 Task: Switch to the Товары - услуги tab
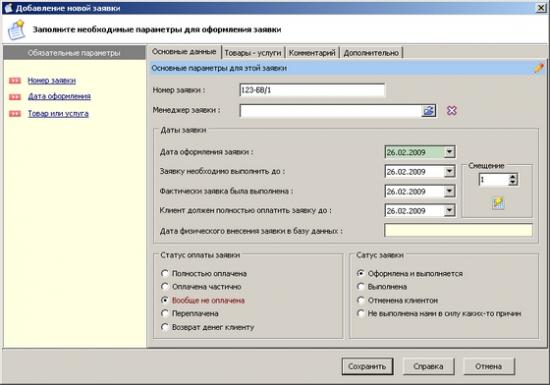click(253, 53)
